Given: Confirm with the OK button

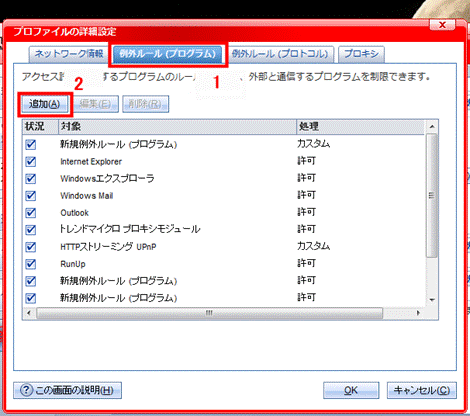Looking at the screenshot, I should 351,390.
